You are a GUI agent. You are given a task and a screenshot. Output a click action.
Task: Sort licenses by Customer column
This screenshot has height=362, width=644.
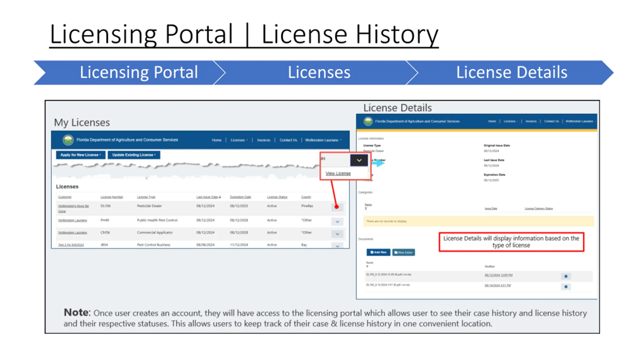65,197
